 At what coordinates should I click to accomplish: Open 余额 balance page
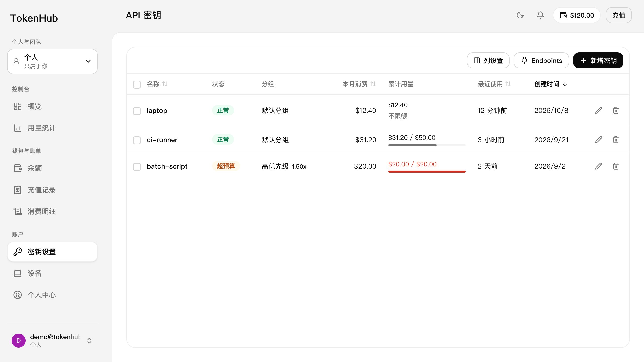point(52,168)
